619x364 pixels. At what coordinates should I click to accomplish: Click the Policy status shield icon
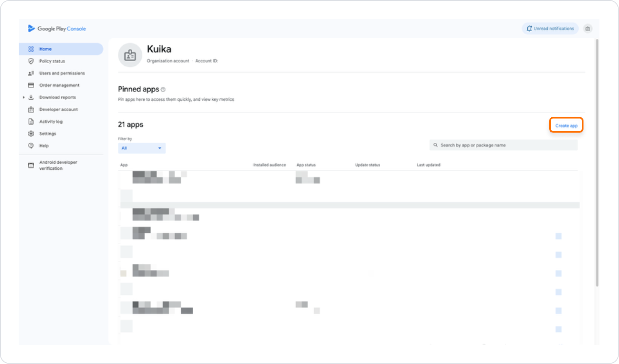(x=31, y=61)
